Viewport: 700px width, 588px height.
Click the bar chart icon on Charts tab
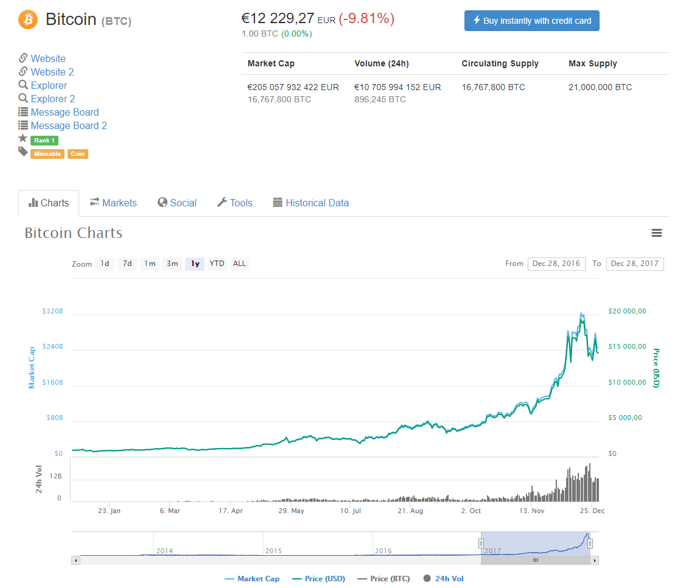33,203
